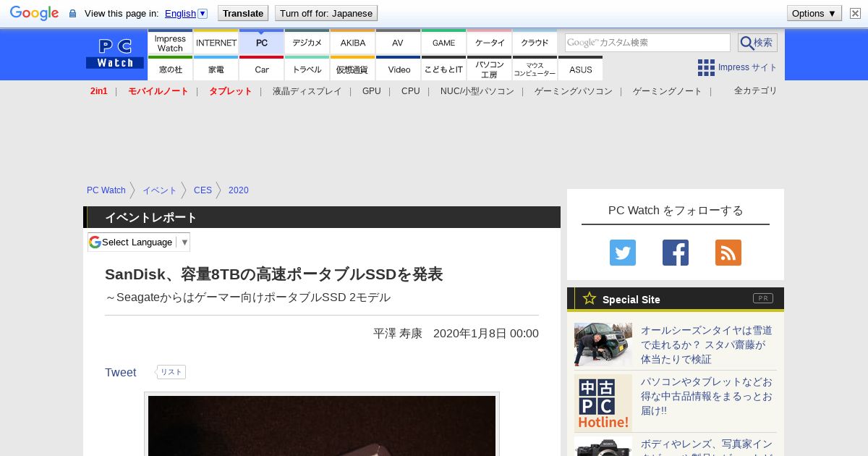Click the Special Site star icon
Image resolution: width=868 pixels, height=456 pixels.
point(590,298)
